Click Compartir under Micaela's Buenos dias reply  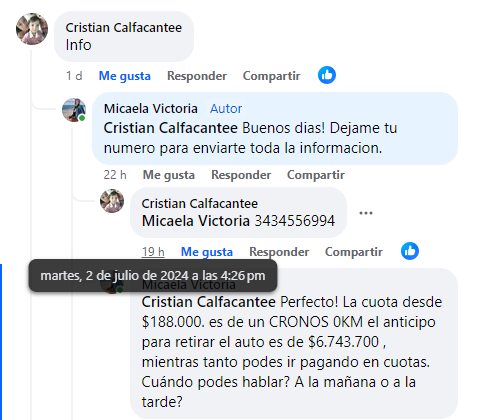click(x=316, y=175)
